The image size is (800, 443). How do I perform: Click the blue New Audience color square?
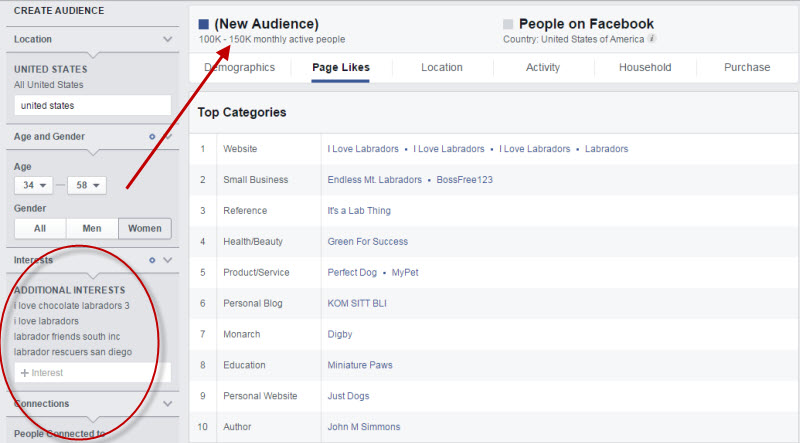(x=204, y=24)
